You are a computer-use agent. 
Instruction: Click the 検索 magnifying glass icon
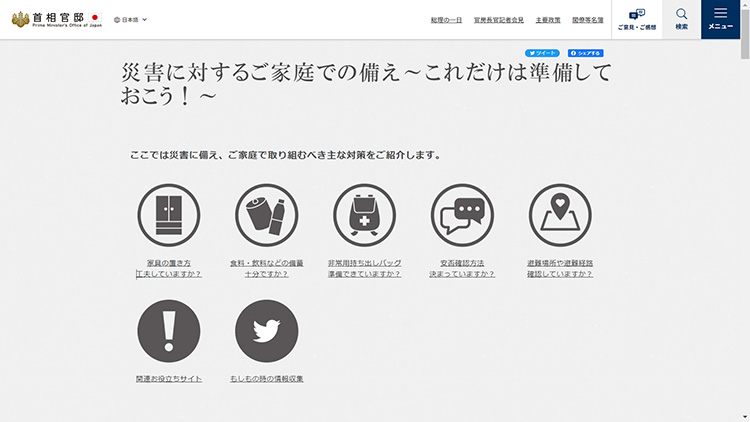pos(681,18)
